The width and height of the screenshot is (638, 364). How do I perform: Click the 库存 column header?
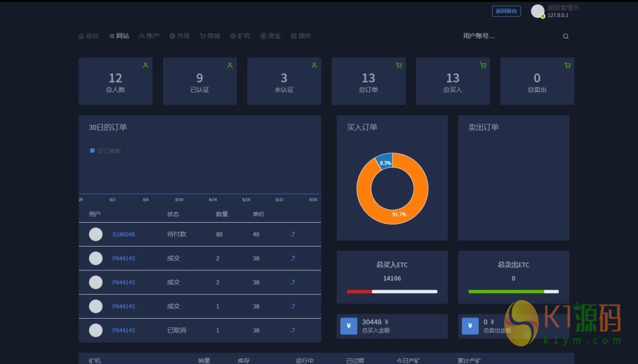coord(244,361)
